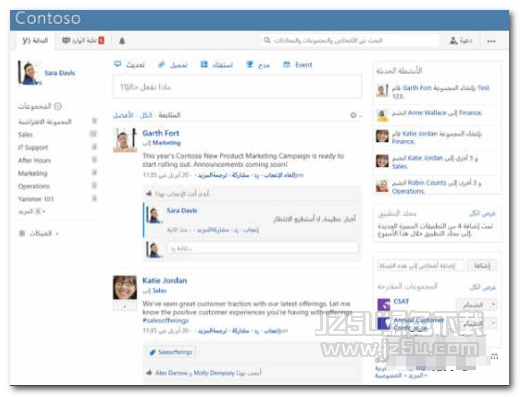Open the After Hours group in sidebar

[34, 160]
